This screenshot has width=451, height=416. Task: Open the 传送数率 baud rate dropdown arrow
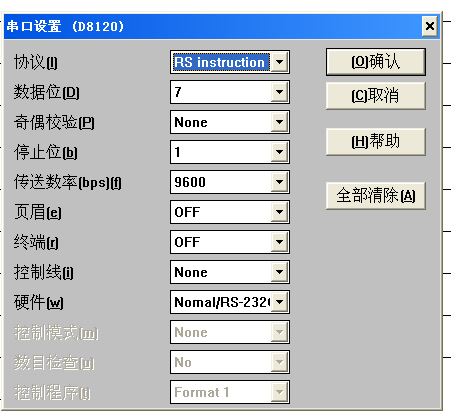tap(279, 182)
